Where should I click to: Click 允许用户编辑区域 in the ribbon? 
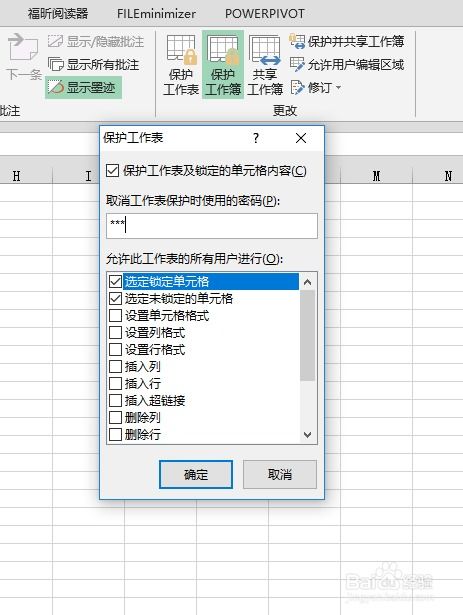tap(347, 64)
